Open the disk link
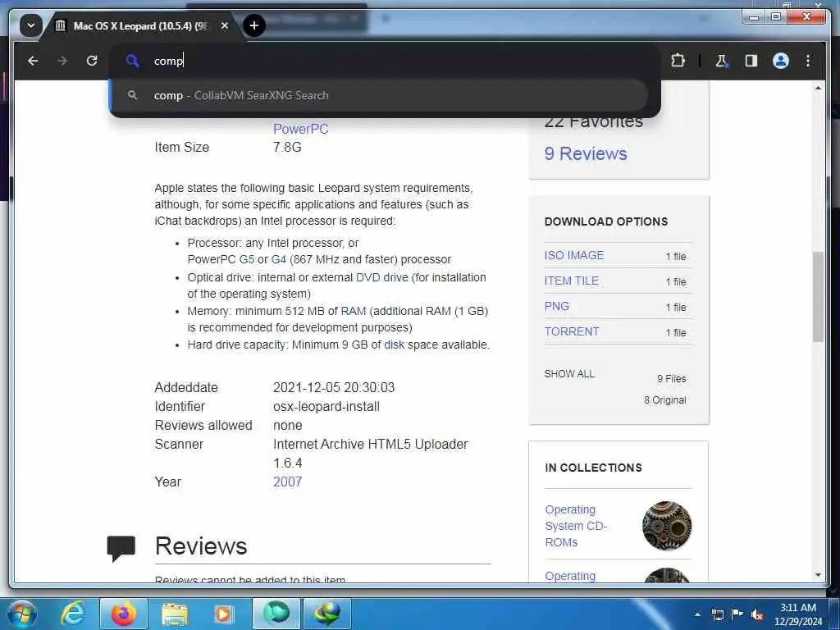Screen dimensions: 840x630 (394, 345)
